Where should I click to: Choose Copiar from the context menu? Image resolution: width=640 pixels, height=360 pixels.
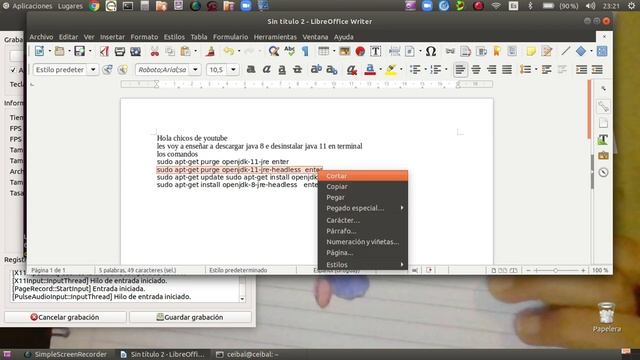click(x=362, y=187)
